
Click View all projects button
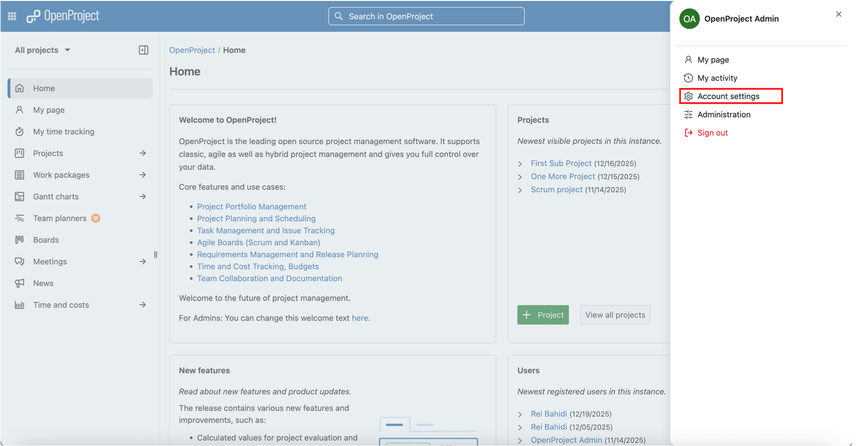[615, 315]
